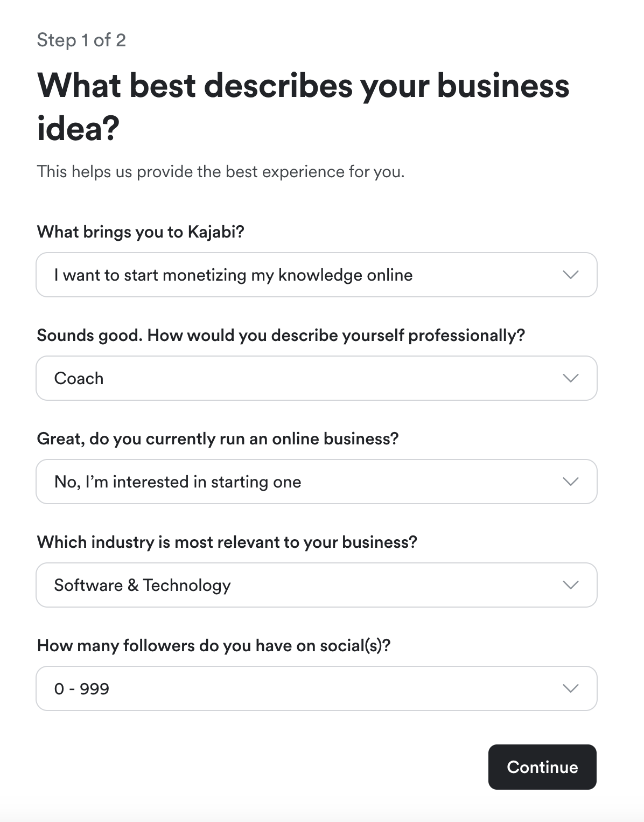Image resolution: width=644 pixels, height=822 pixels.
Task: Open the professional description dropdown showing Coach
Action: pyautogui.click(x=317, y=378)
